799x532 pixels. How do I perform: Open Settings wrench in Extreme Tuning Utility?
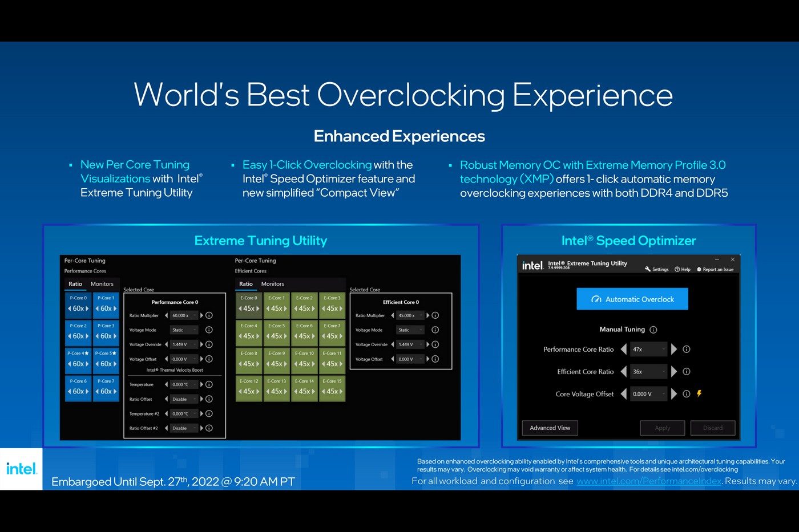click(x=656, y=269)
